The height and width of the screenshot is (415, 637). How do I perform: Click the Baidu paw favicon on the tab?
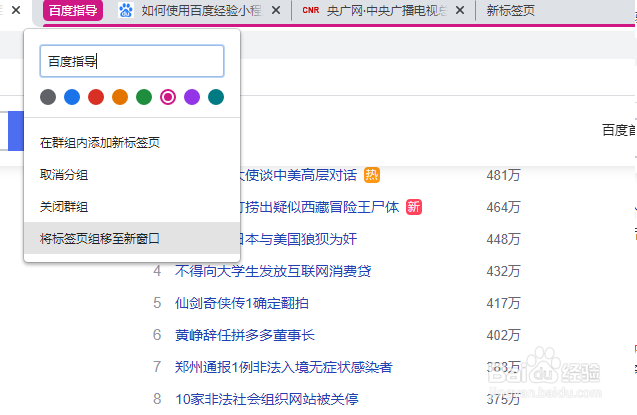point(126,11)
